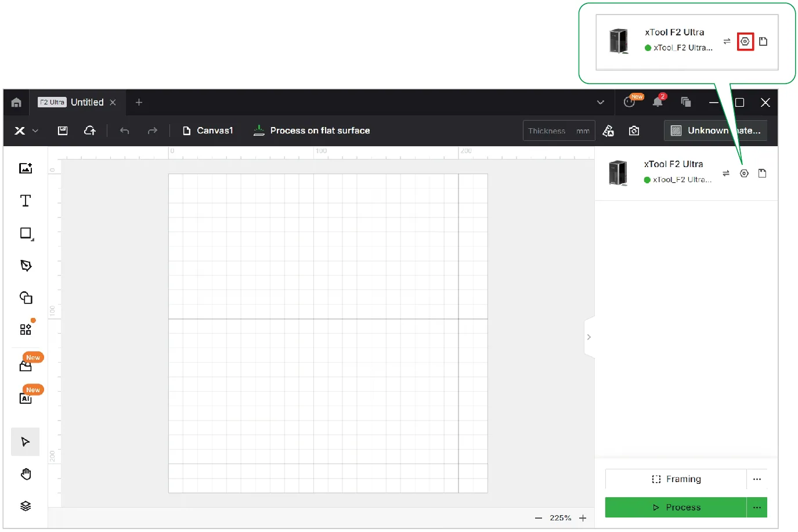The width and height of the screenshot is (798, 532).
Task: Open Process more options
Action: (757, 508)
